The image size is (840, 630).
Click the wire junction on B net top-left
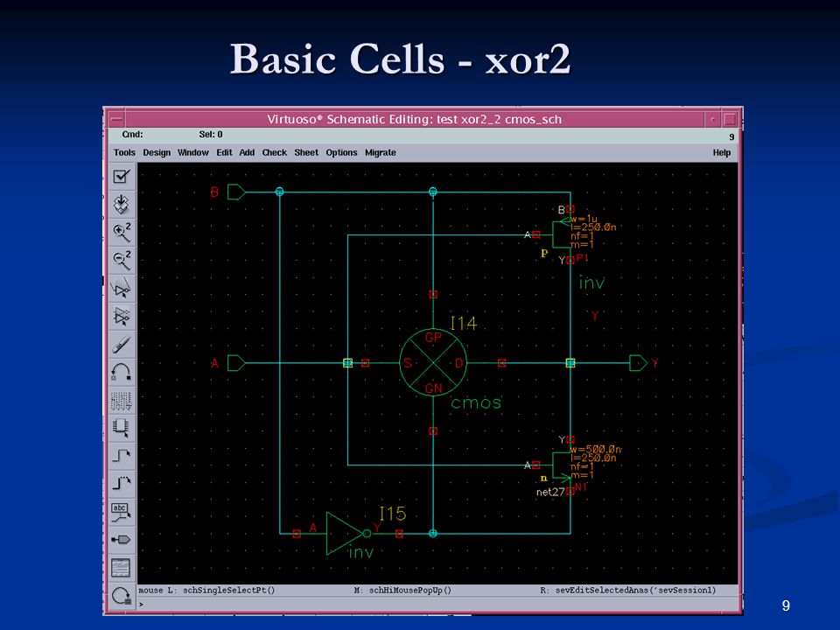[279, 192]
